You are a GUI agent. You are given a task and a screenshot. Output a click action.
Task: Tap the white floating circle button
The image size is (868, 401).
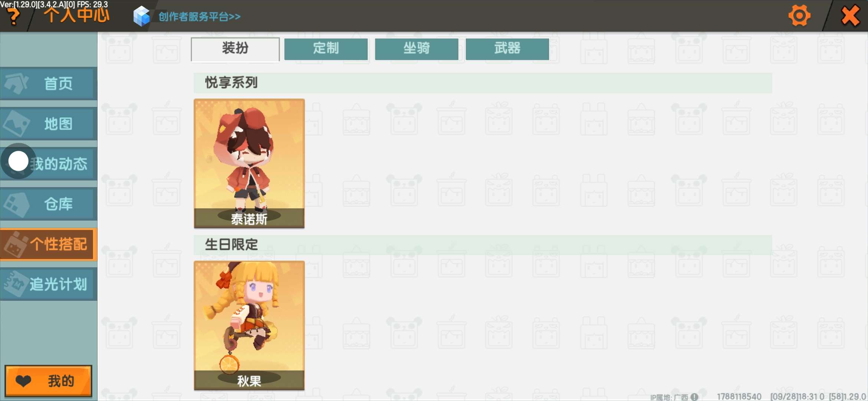[x=18, y=162]
